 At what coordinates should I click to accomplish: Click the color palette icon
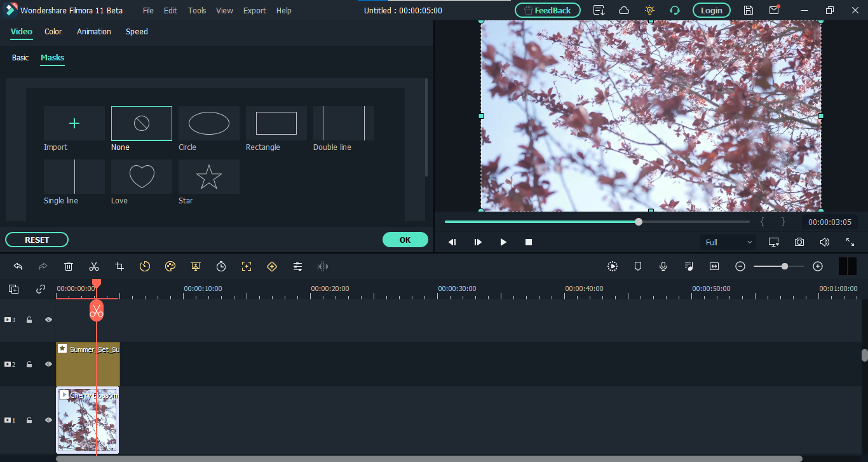170,266
